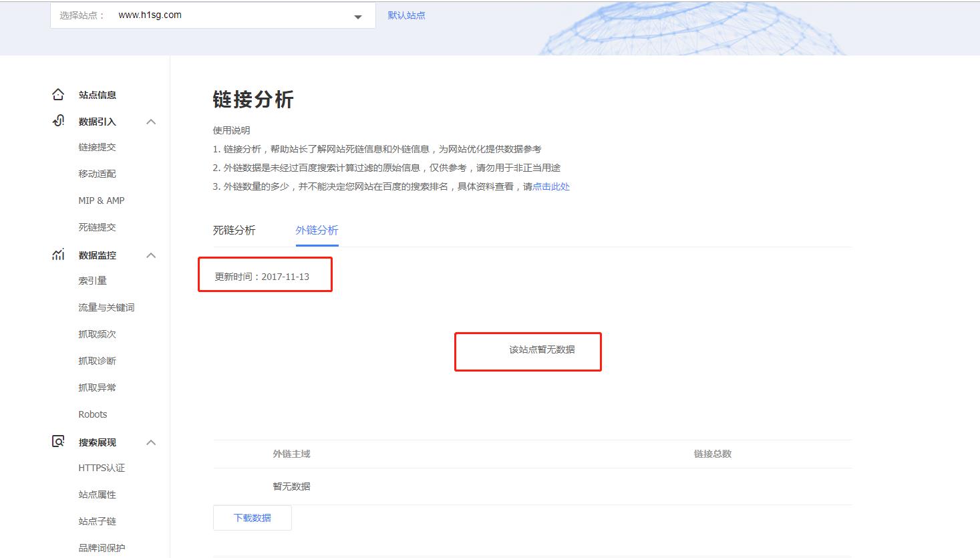Select the 外链分析 tab

click(x=317, y=230)
